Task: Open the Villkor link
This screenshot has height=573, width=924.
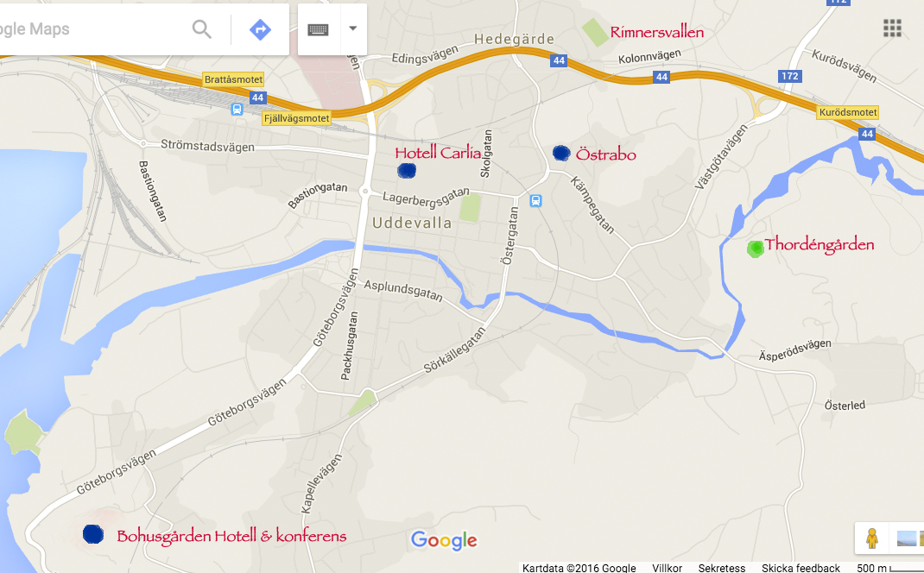Action: click(667, 568)
